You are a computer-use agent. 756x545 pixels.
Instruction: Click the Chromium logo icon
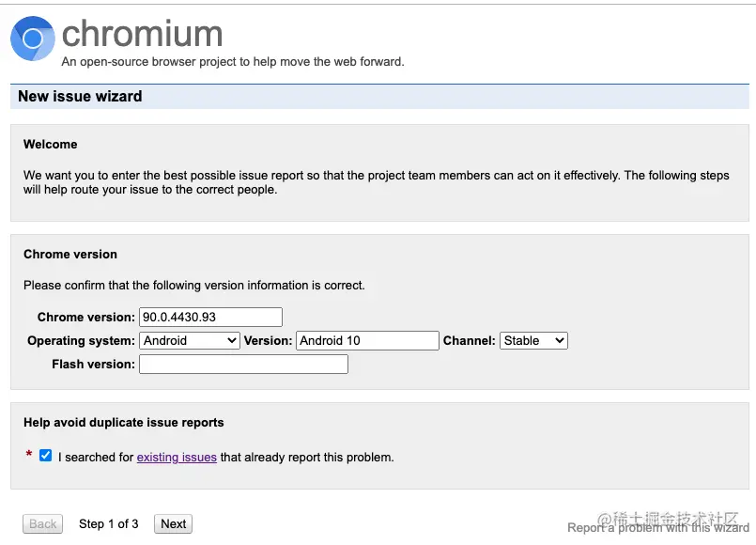(33, 39)
